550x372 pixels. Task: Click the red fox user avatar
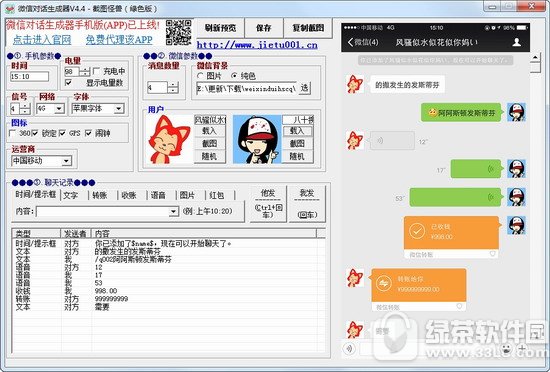click(x=170, y=140)
